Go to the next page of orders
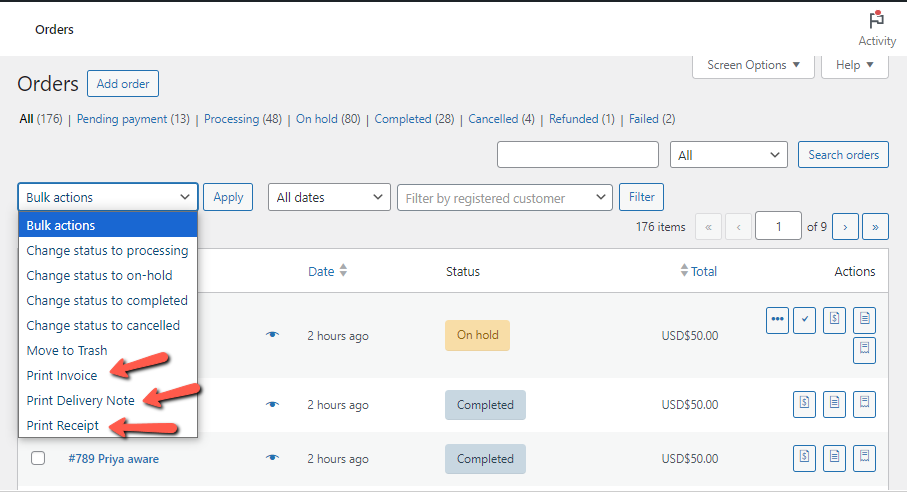The image size is (907, 492). (x=845, y=227)
